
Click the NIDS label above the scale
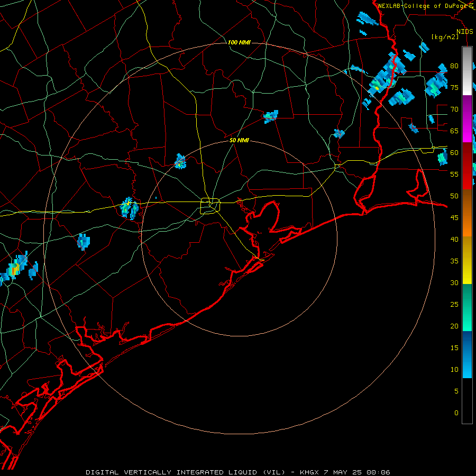(465, 32)
